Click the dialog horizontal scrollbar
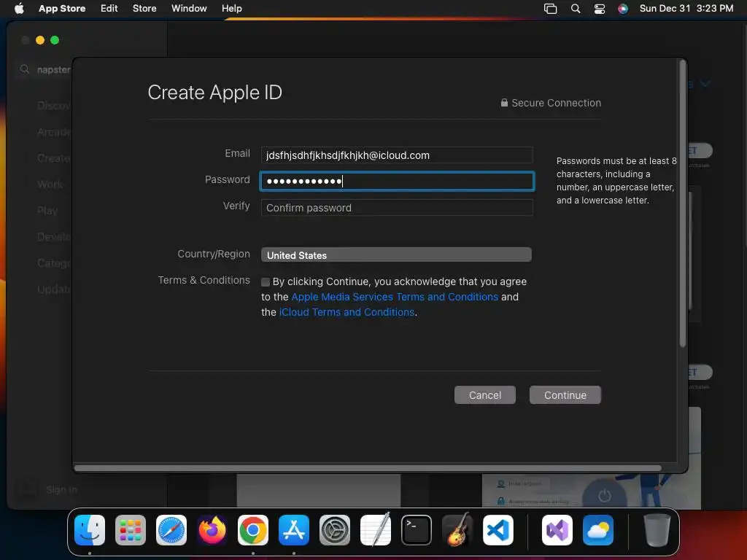The image size is (747, 560). [x=368, y=468]
